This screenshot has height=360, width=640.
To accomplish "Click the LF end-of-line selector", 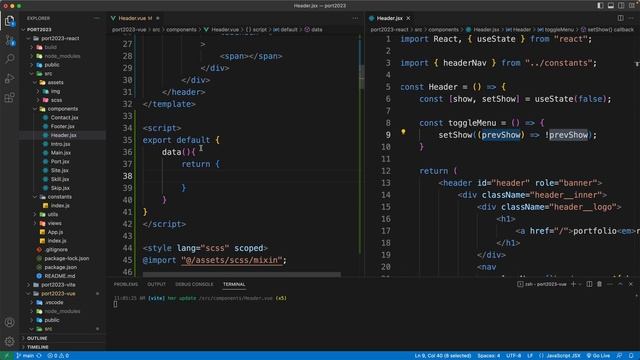I will (530, 356).
